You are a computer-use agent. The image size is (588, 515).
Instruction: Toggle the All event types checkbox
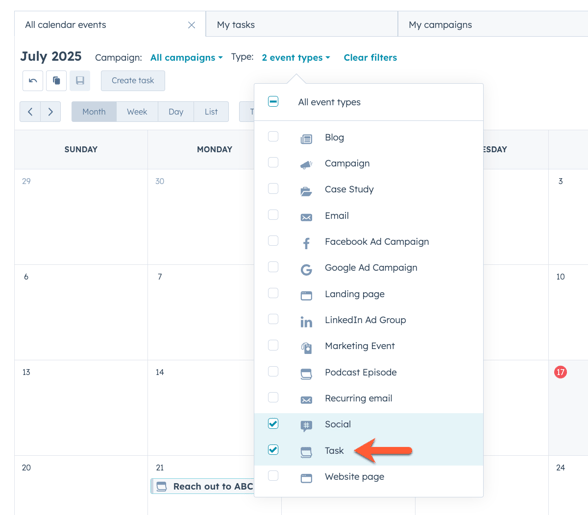273,101
